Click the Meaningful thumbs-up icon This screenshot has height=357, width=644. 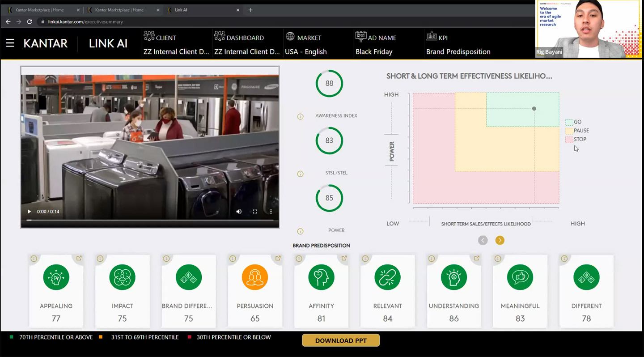click(x=520, y=277)
